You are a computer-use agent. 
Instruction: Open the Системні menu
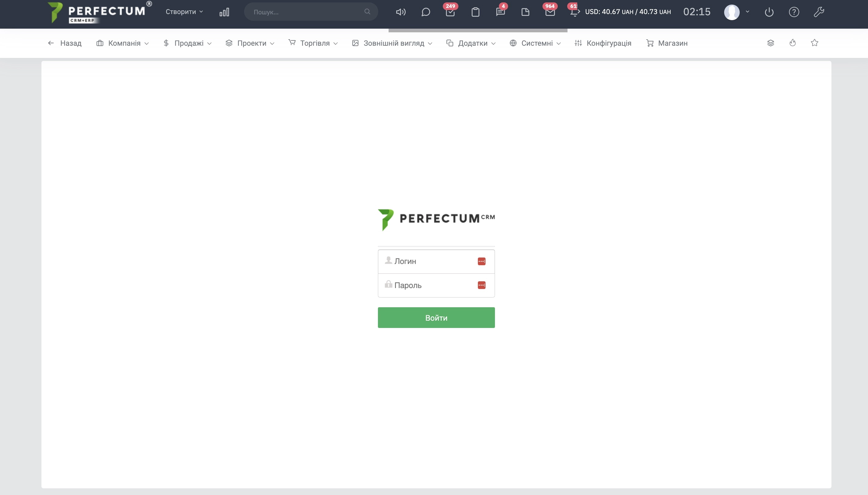click(535, 43)
